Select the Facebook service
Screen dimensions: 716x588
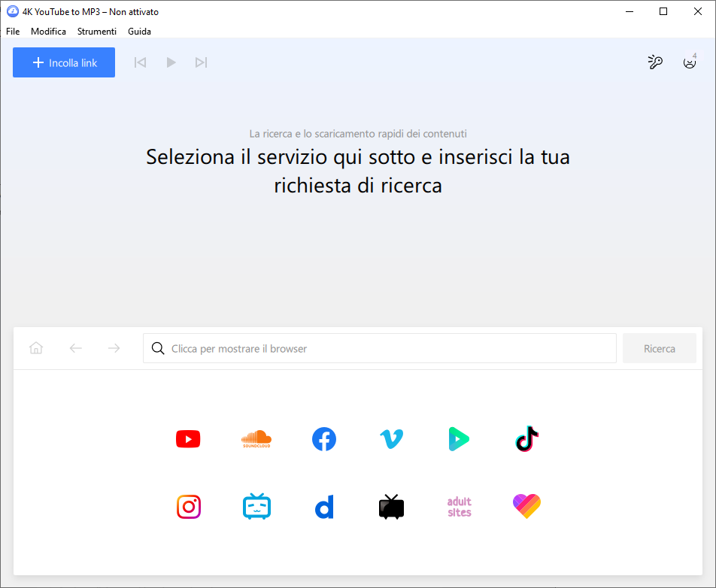coord(323,439)
